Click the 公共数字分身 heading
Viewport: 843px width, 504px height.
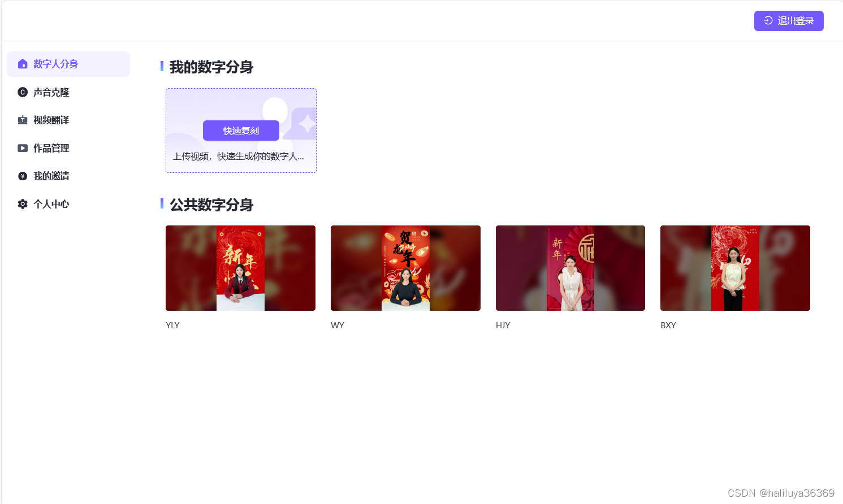[211, 205]
